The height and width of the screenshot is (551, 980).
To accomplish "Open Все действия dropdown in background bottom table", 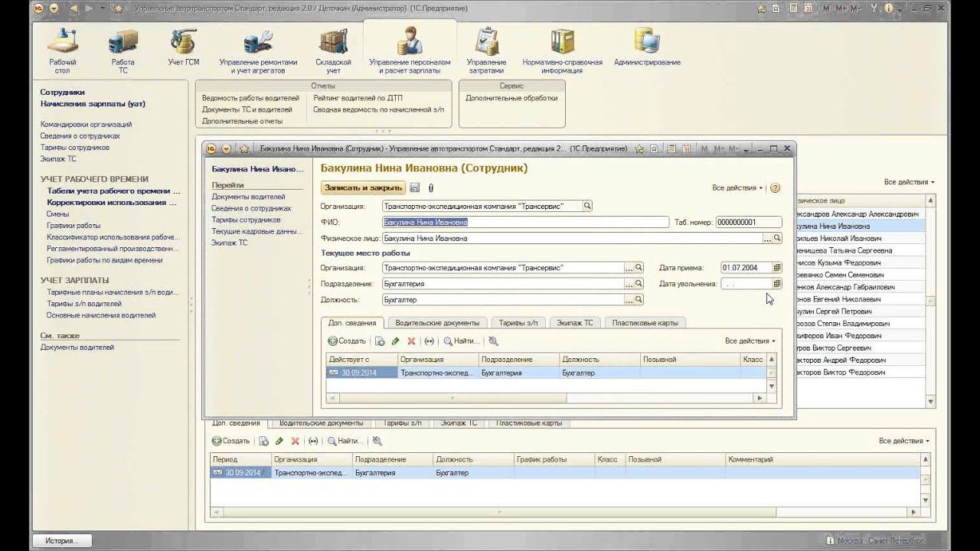I will [x=904, y=442].
